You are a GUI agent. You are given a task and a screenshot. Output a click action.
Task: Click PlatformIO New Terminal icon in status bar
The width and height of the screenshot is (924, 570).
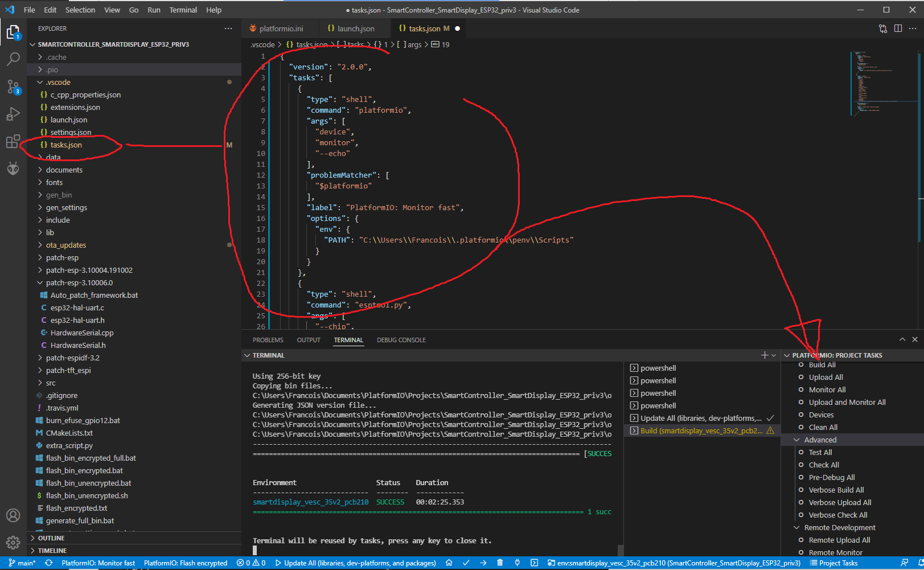click(534, 563)
